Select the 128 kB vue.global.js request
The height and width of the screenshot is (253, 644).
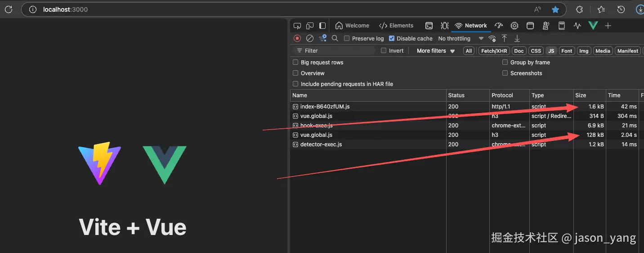pyautogui.click(x=467, y=135)
